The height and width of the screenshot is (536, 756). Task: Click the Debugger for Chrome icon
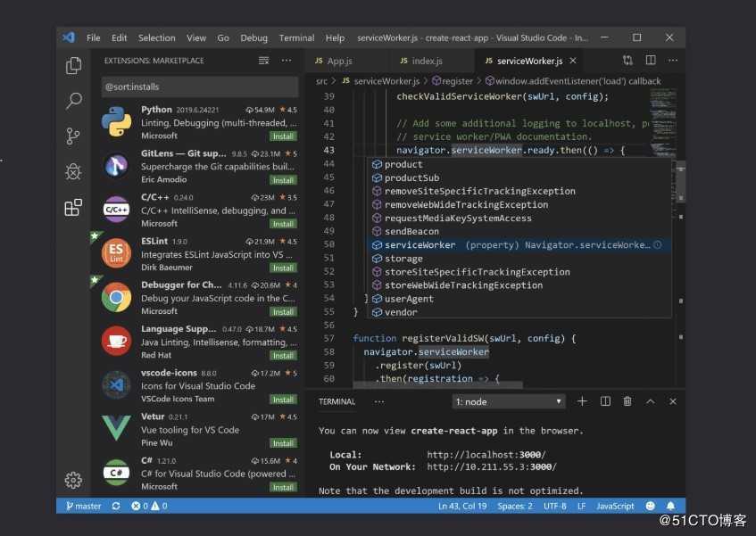[116, 298]
